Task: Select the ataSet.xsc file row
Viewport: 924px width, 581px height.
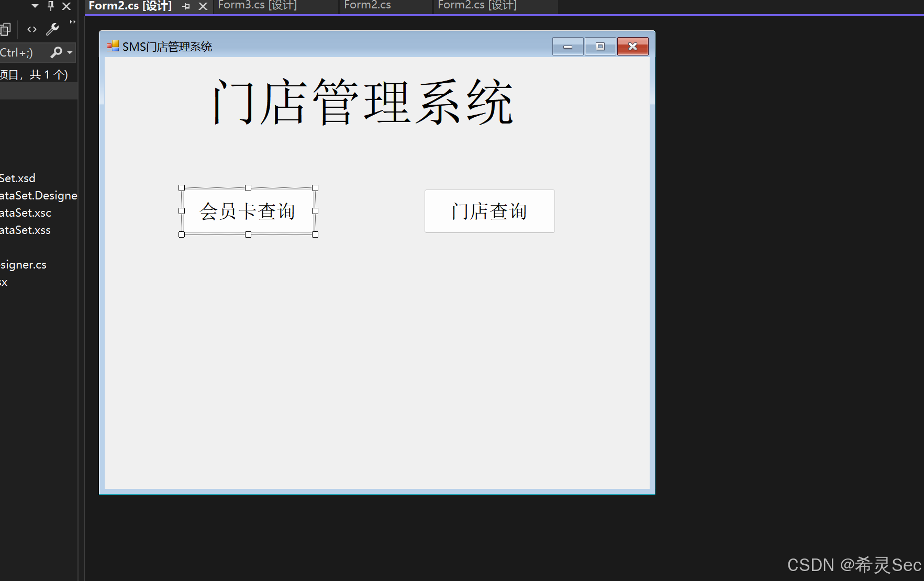Action: 26,213
